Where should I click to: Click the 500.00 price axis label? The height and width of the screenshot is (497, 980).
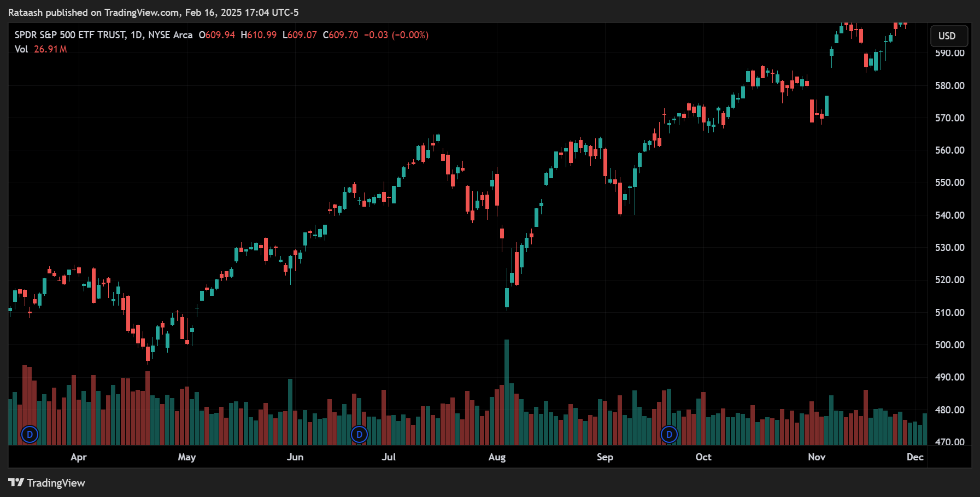(949, 345)
